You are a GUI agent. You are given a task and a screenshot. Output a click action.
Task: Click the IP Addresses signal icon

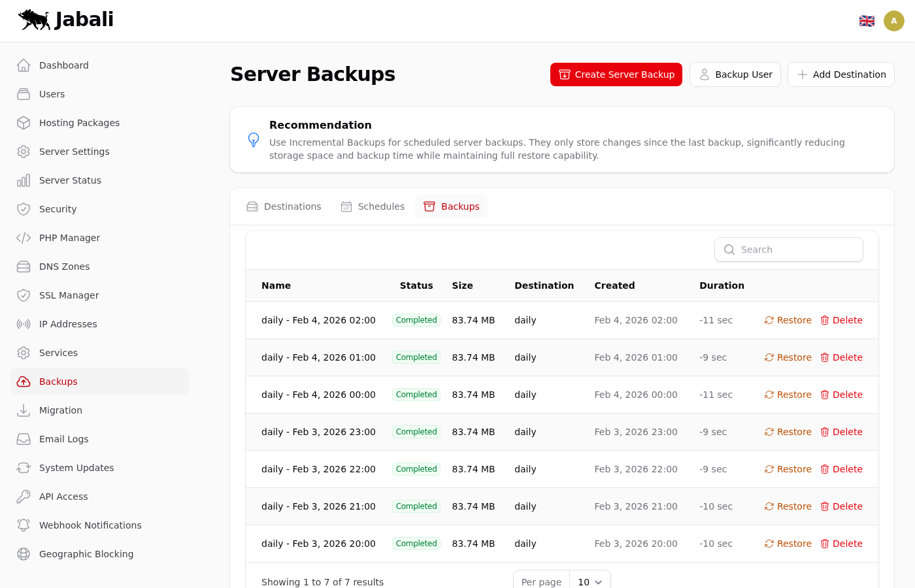[24, 324]
